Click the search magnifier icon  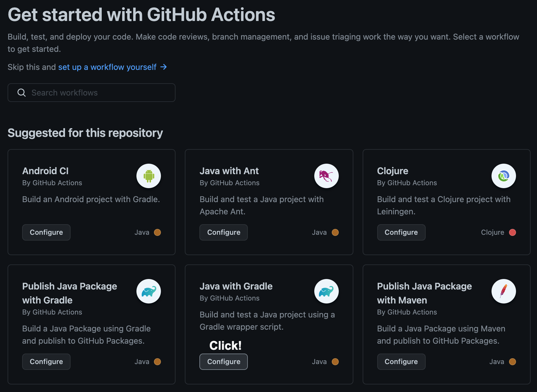(22, 93)
